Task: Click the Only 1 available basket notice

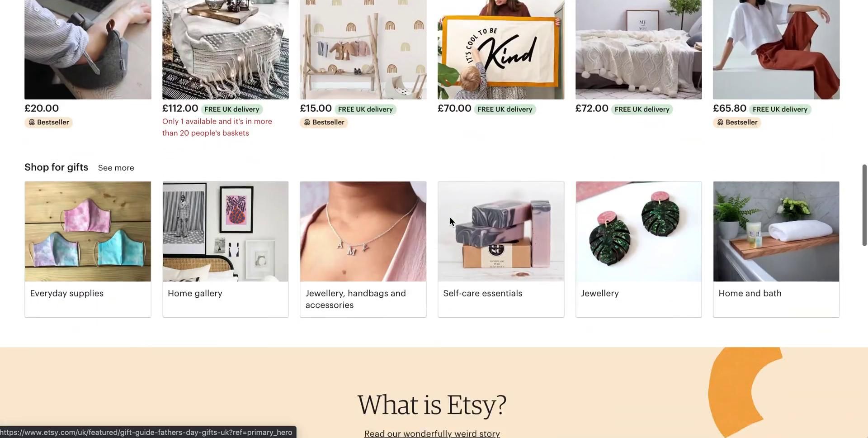Action: pos(217,128)
